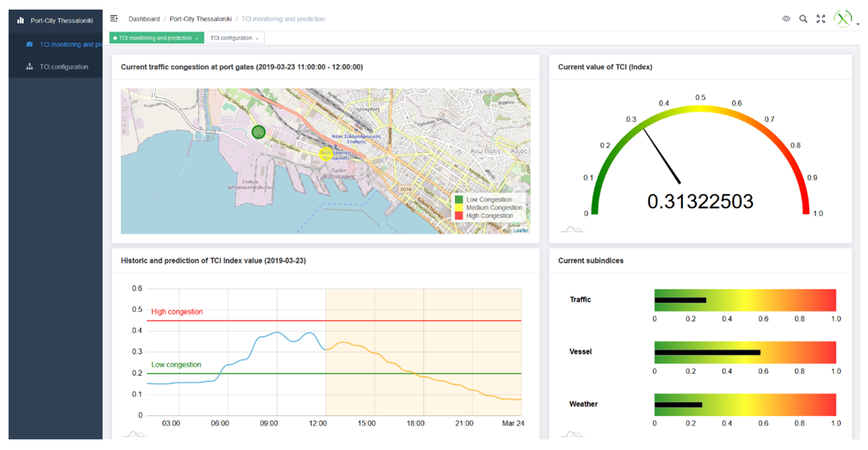Viewport: 868px width, 450px height.
Task: Click the eye icon in top bar
Action: (x=786, y=18)
